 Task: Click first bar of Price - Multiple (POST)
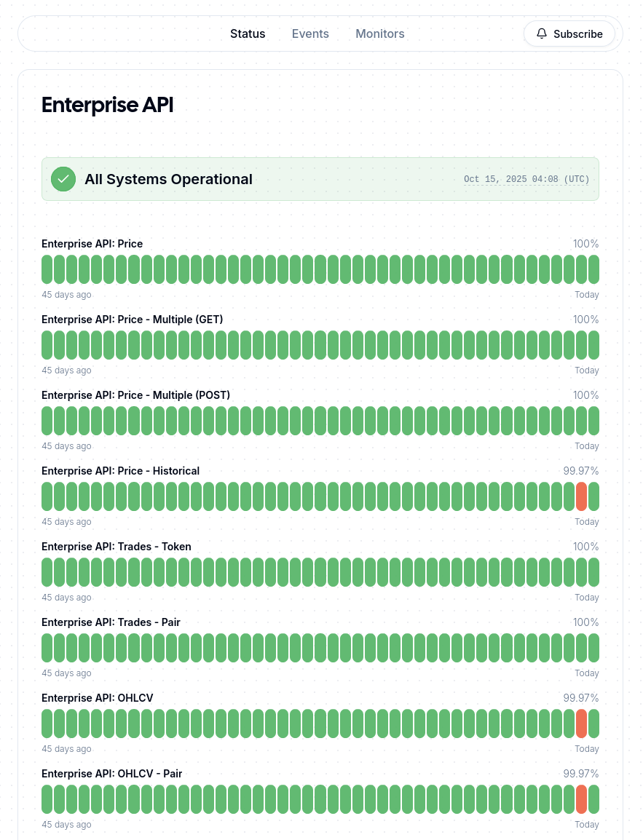click(x=47, y=421)
